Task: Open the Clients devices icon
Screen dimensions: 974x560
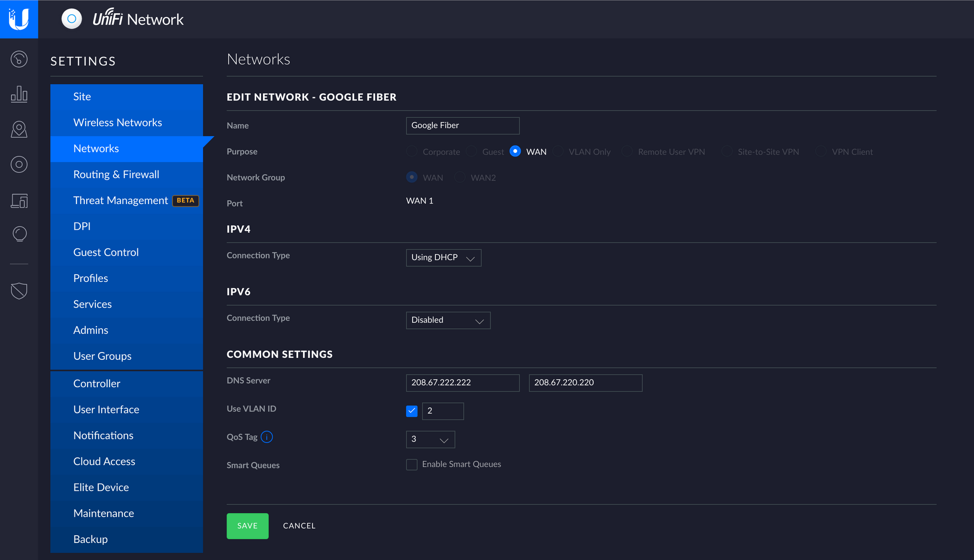Action: (19, 200)
